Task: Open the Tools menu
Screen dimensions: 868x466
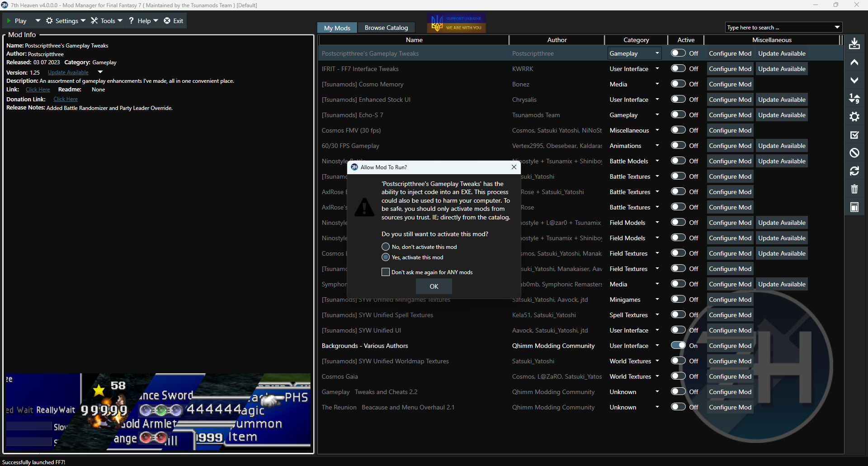Action: (x=107, y=21)
